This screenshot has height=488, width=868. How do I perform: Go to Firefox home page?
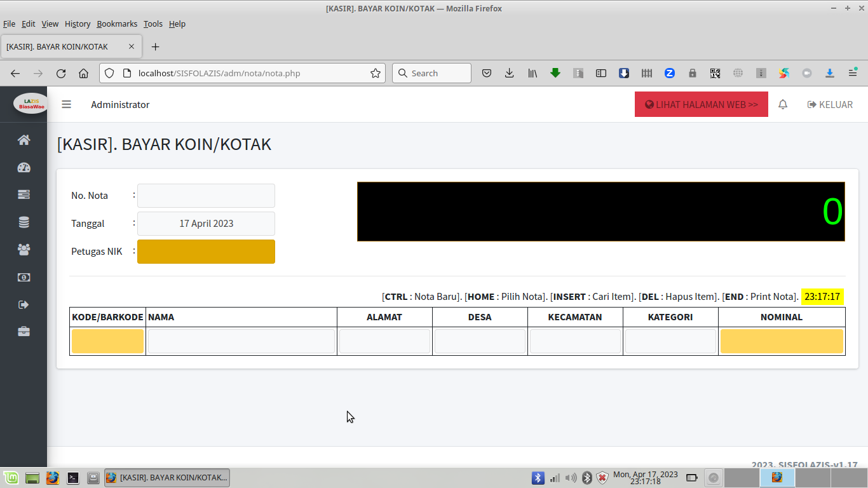coord(83,73)
